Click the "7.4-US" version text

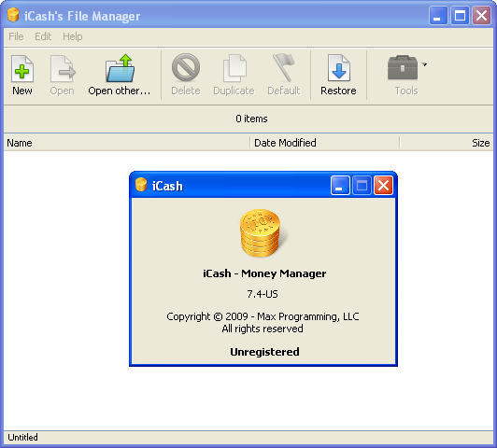(x=263, y=294)
